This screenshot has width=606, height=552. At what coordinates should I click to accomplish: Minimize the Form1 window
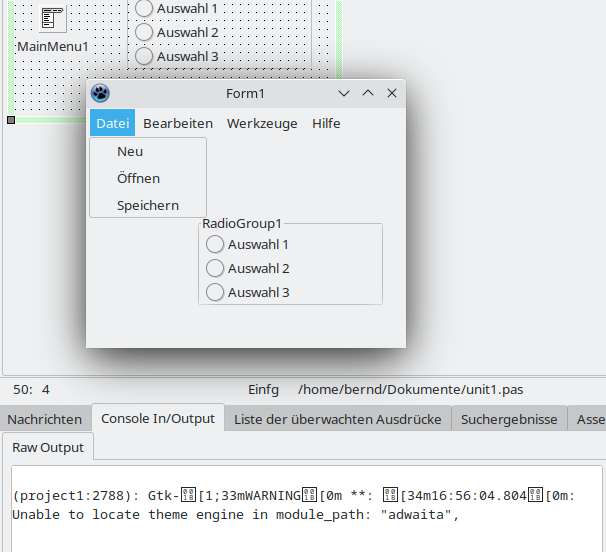point(344,94)
